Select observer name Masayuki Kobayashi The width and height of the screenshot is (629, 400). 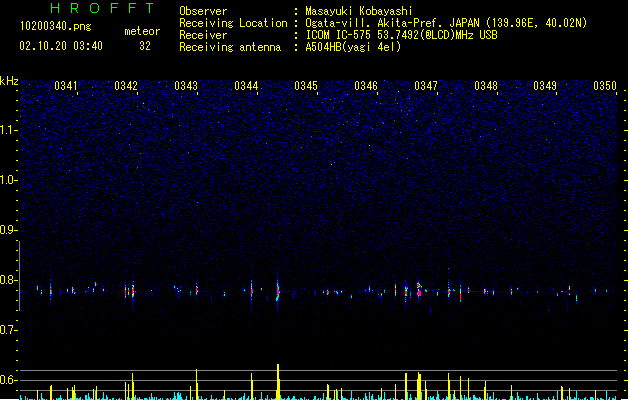[359, 11]
